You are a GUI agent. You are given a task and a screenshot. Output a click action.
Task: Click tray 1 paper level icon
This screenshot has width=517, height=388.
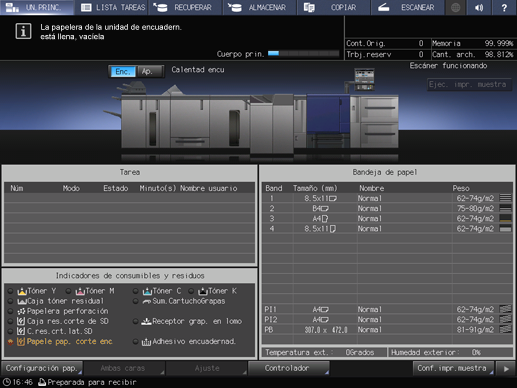(x=505, y=198)
